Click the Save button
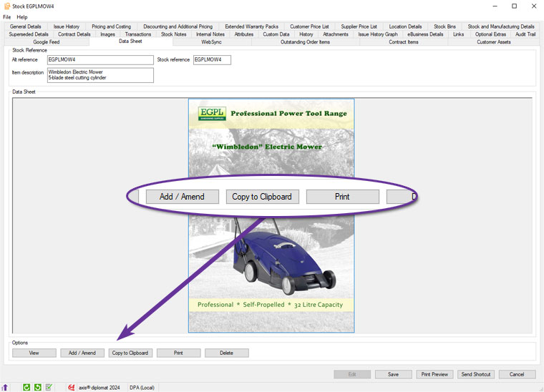This screenshot has width=544, height=392. (x=393, y=374)
